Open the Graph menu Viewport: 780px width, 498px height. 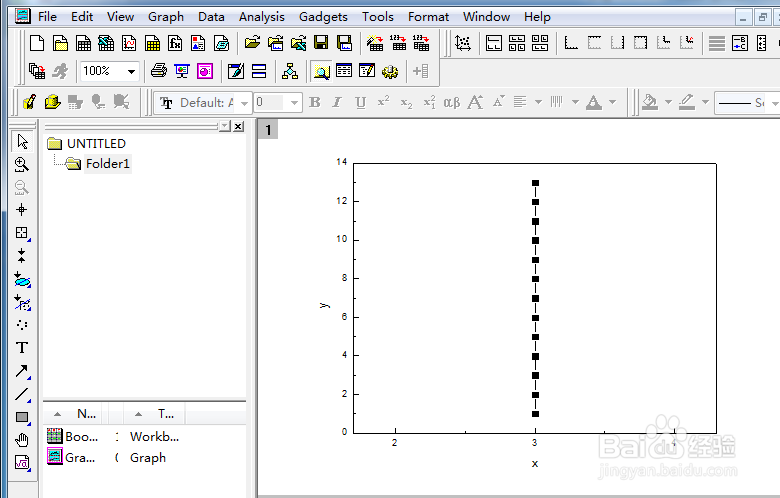[166, 16]
